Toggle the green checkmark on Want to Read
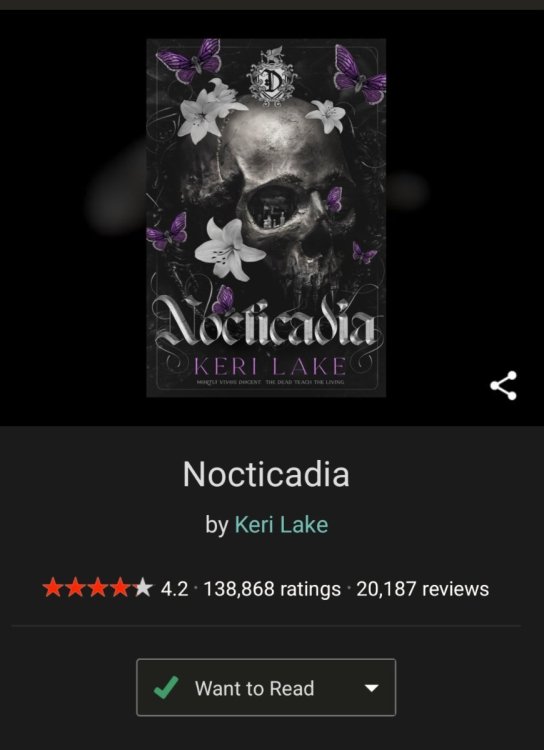The image size is (544, 750). [166, 687]
